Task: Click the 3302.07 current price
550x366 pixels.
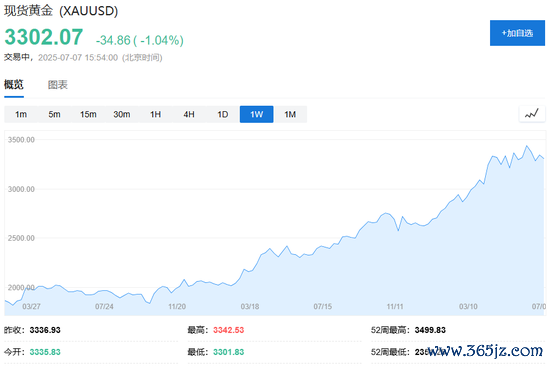Action: coord(44,37)
